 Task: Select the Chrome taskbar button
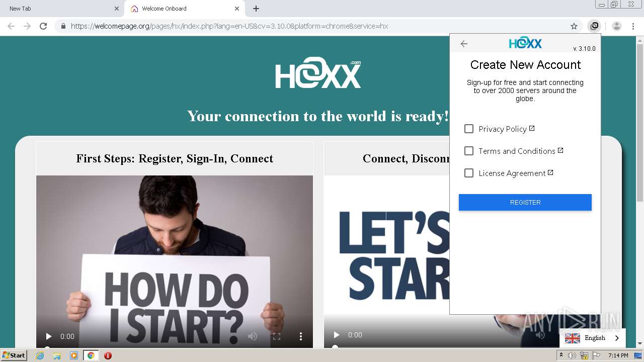pyautogui.click(x=91, y=355)
